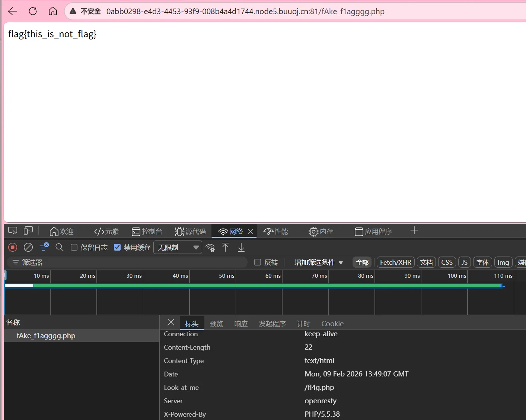Click the 筛选器 filter input
This screenshot has width=526, height=420.
point(130,262)
